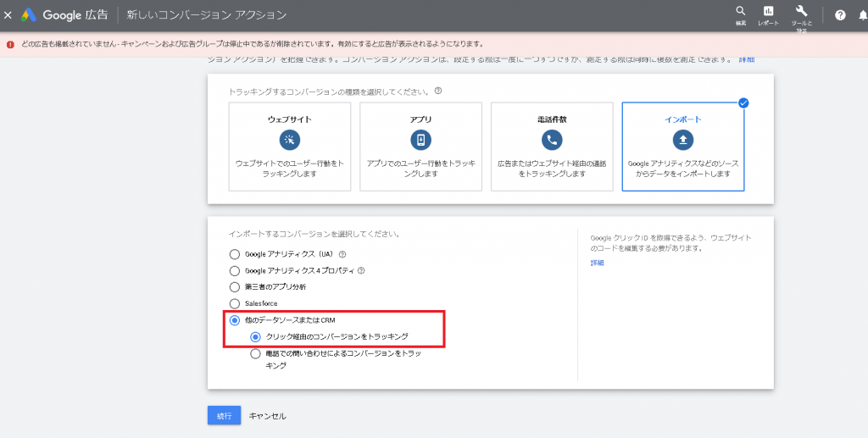This screenshot has width=868, height=438.
Task: Select the ウェブサイト conversion card
Action: [x=290, y=147]
